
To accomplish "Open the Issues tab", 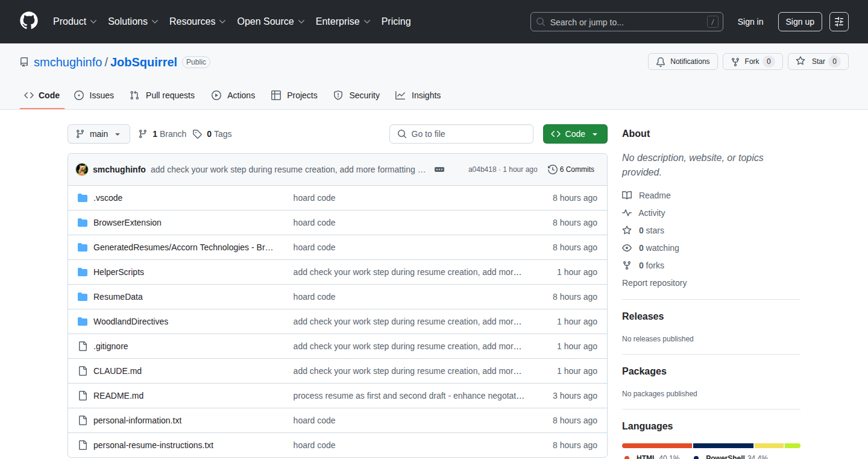I will pyautogui.click(x=94, y=95).
